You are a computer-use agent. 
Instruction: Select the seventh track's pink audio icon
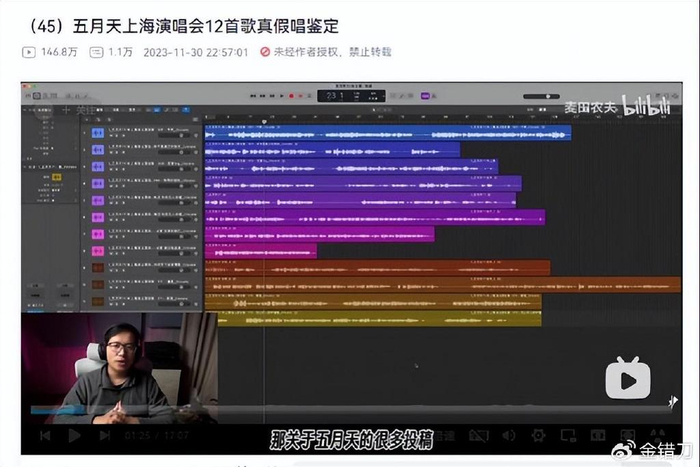point(98,234)
